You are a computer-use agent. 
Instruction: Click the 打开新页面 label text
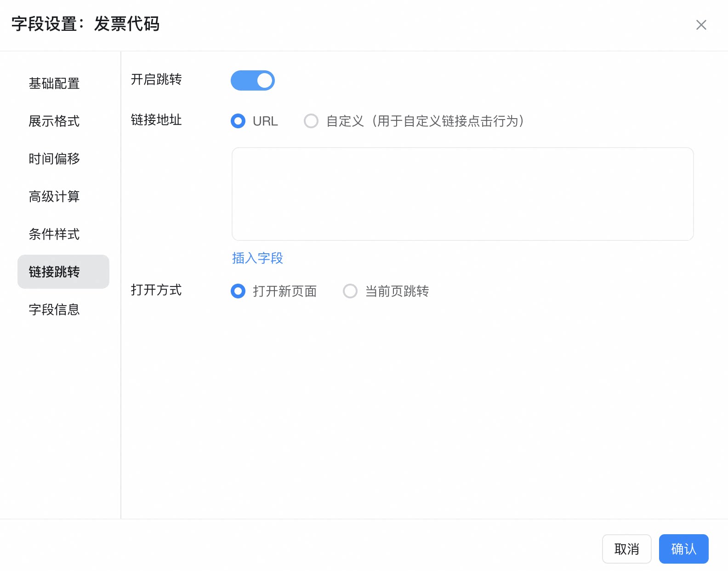coord(285,291)
